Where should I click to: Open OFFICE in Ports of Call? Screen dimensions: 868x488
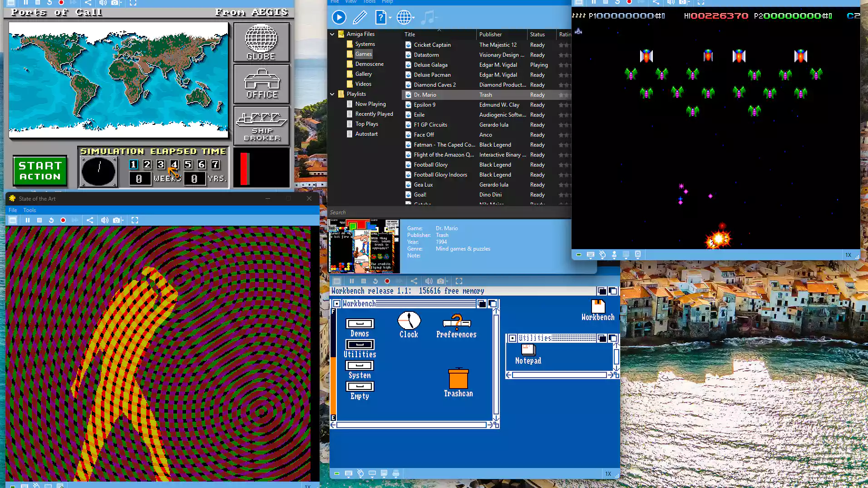pos(261,84)
